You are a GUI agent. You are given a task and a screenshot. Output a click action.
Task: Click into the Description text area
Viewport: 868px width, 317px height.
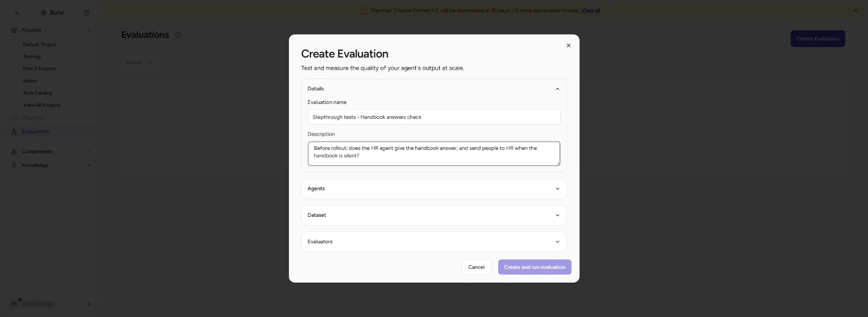(434, 153)
